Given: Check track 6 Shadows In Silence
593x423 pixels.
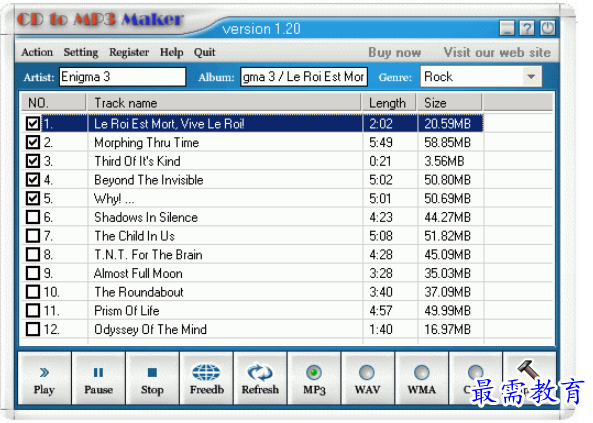Looking at the screenshot, I should pyautogui.click(x=33, y=217).
